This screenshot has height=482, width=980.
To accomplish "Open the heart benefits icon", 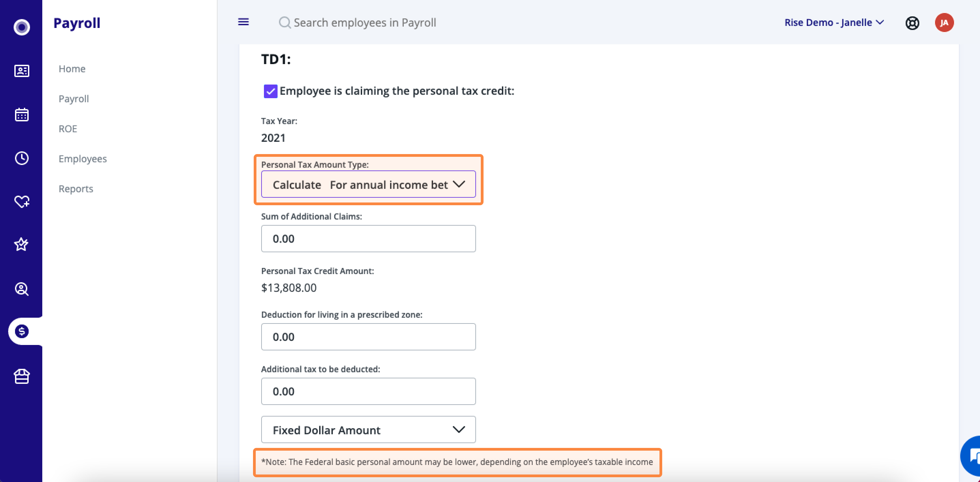I will pos(22,201).
